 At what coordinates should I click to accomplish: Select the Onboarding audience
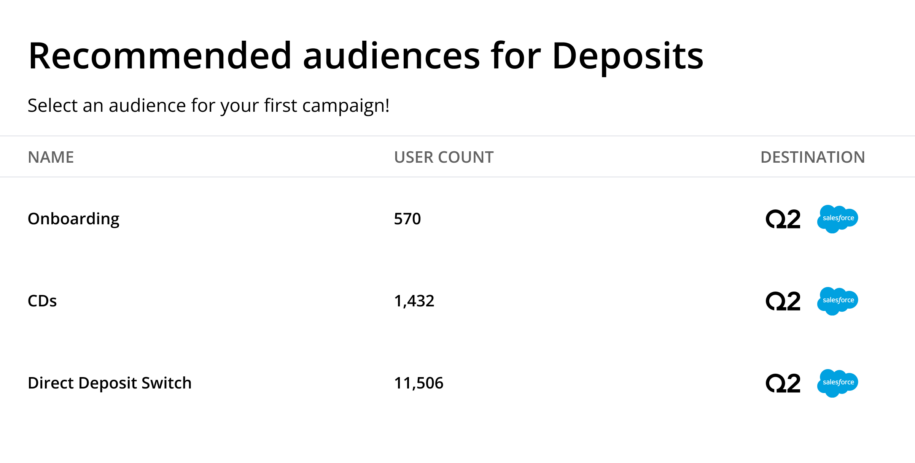73,219
